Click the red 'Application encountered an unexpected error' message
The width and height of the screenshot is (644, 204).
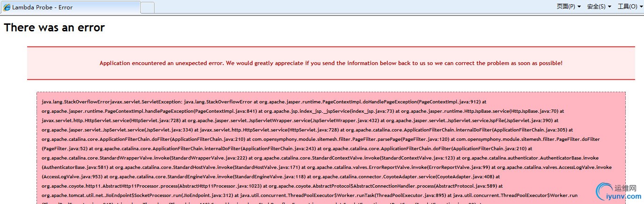click(331, 63)
